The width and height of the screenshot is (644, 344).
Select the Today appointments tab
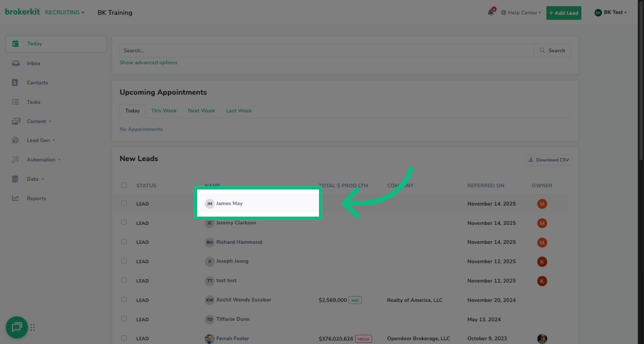pyautogui.click(x=132, y=111)
